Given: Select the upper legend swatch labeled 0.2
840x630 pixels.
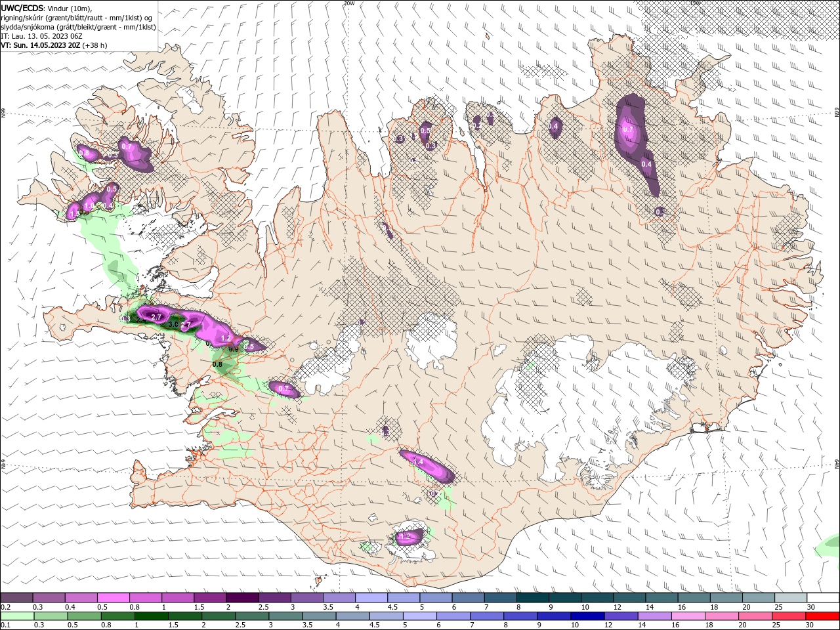Looking at the screenshot, I should [x=16, y=598].
